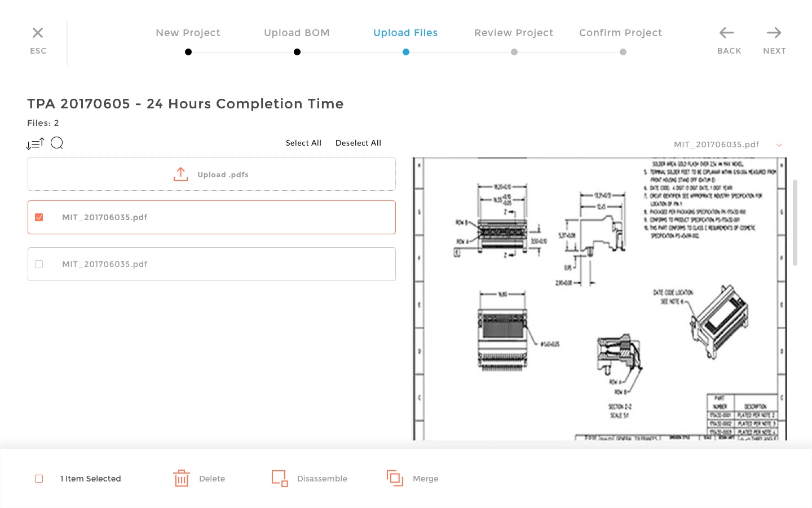
Task: Check the second MIT_201706035.pdf checkbox
Action: [x=39, y=264]
